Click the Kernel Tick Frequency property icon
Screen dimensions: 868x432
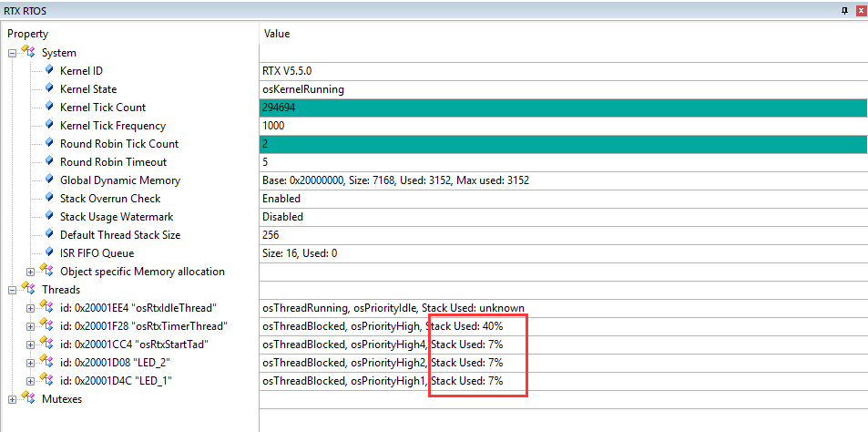point(49,125)
